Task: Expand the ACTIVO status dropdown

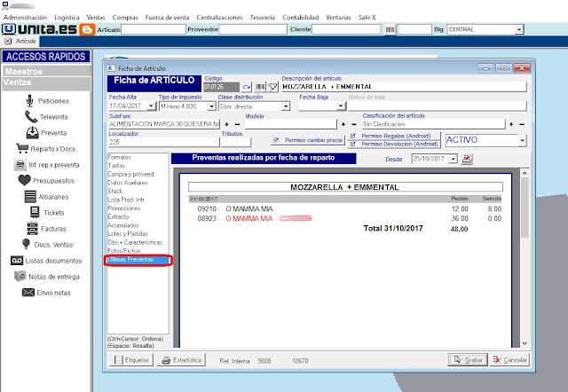Action: 520,140
